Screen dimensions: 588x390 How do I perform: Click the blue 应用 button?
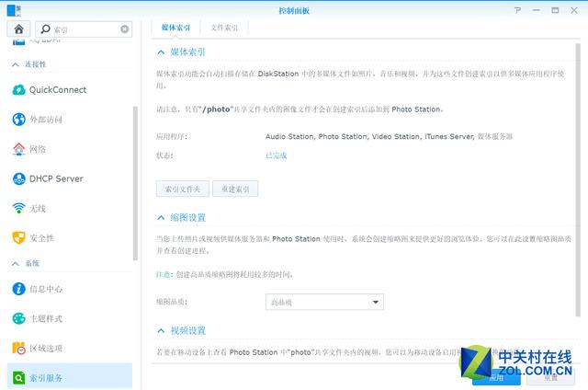(496, 378)
